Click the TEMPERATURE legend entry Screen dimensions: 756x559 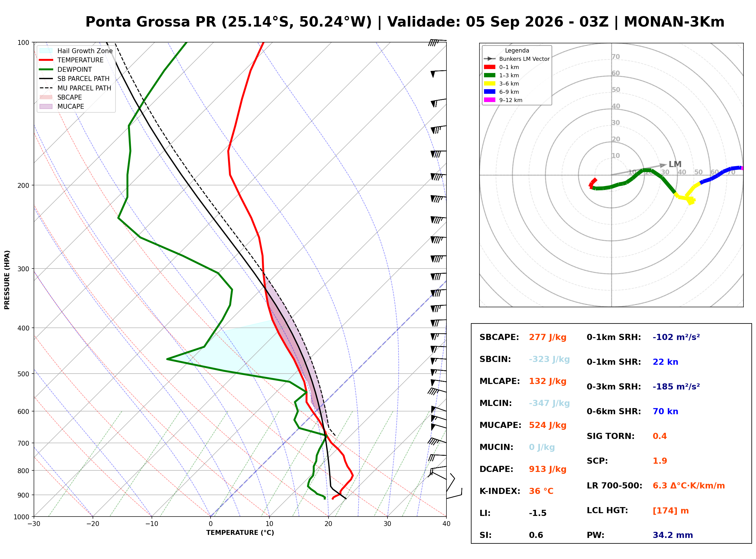tap(72, 60)
